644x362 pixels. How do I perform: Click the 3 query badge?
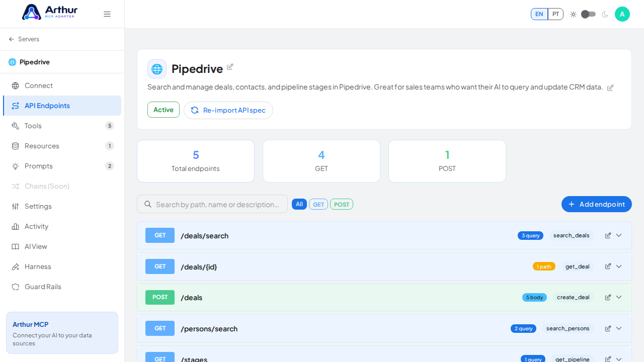coord(530,235)
